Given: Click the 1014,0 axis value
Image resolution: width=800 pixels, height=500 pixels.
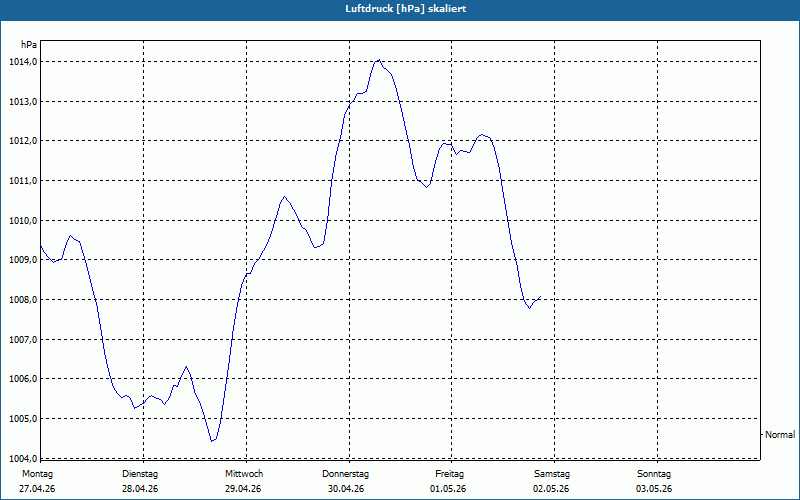Looking at the screenshot, I should coord(23,62).
